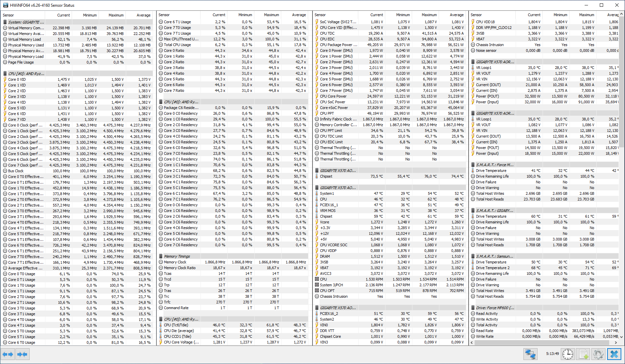Select the Page File Usage row
This screenshot has height=364, width=625.
77,62
